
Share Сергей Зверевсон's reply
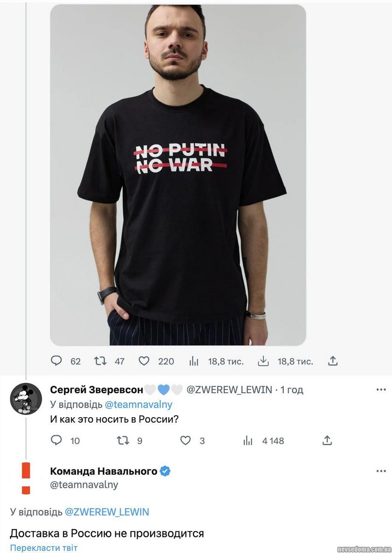coord(327,441)
